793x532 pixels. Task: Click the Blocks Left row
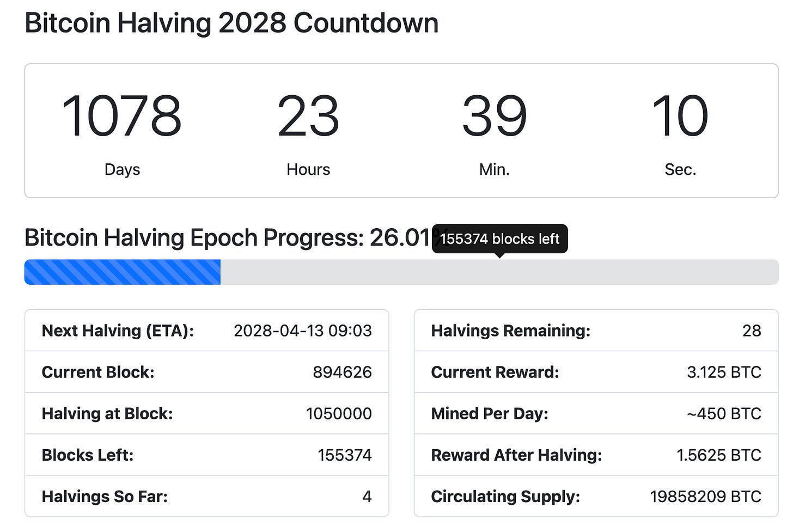pos(207,455)
